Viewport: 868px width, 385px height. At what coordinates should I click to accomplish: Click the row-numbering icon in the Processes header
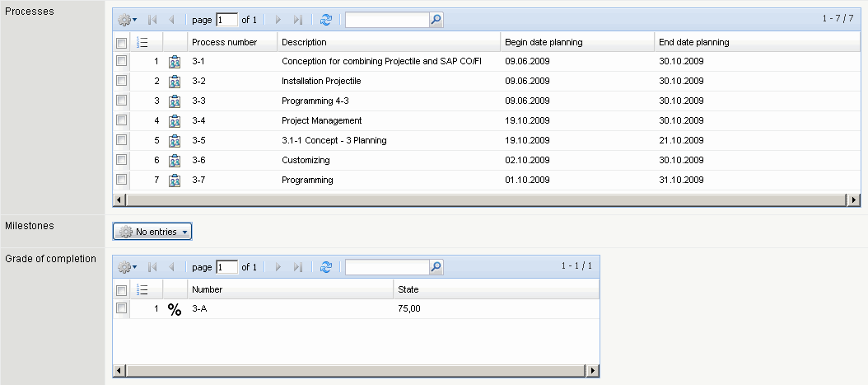141,42
